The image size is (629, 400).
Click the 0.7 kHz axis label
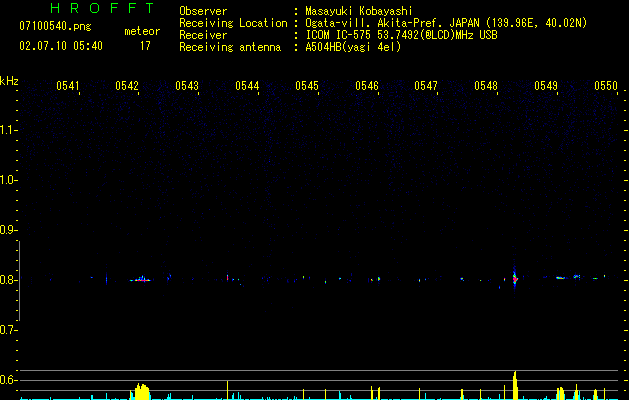(8, 330)
